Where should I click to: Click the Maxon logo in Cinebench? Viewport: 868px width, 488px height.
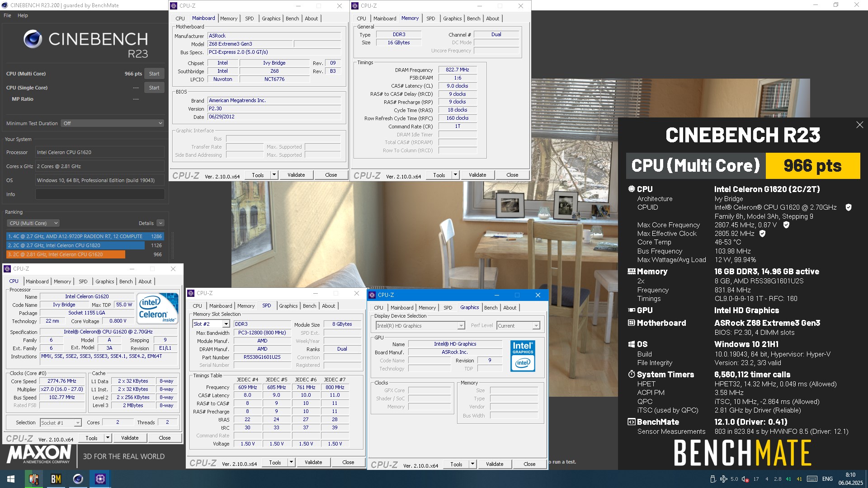click(x=39, y=454)
